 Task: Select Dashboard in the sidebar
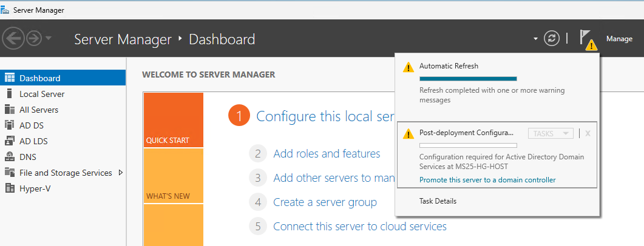tap(63, 78)
